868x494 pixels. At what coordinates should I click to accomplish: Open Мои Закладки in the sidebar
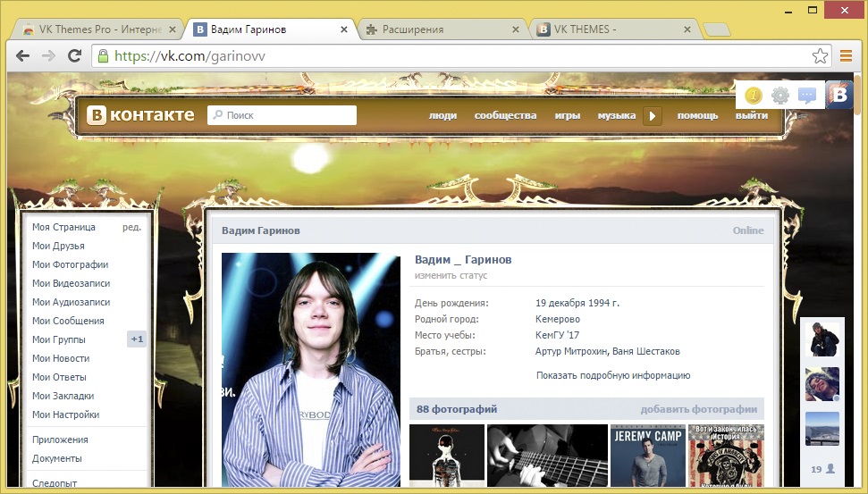(x=63, y=396)
